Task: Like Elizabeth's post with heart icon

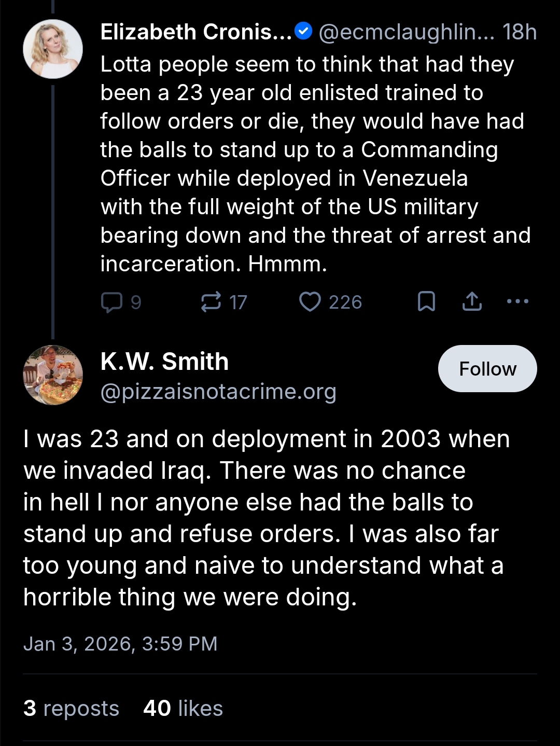Action: [310, 302]
